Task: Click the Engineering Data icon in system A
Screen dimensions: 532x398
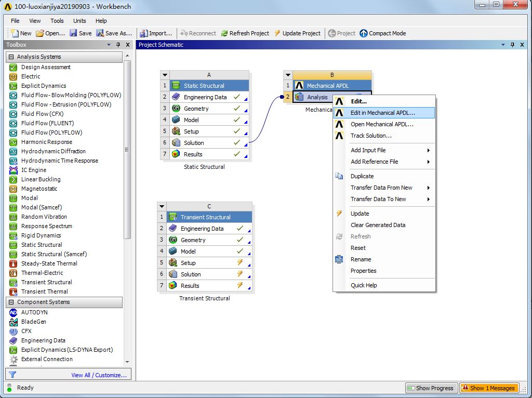Action: 176,97
